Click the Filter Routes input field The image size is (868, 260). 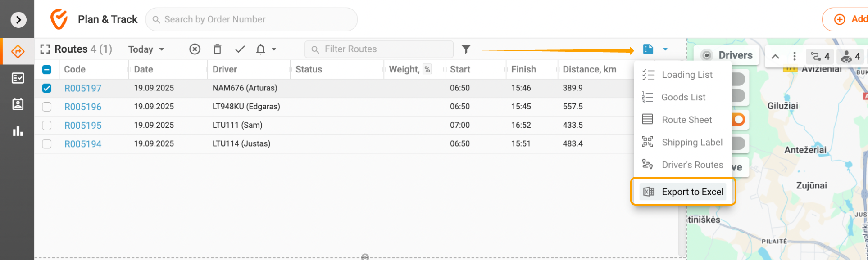click(383, 49)
